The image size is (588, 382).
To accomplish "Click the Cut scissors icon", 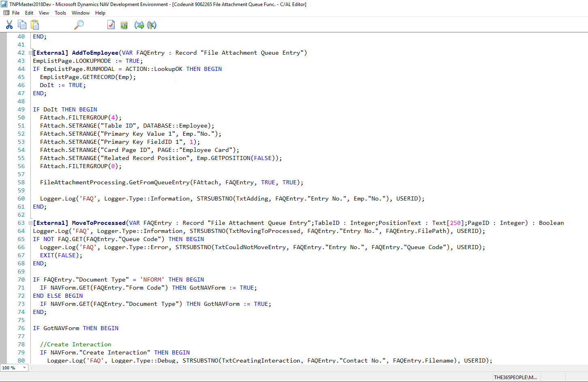I will [9, 25].
